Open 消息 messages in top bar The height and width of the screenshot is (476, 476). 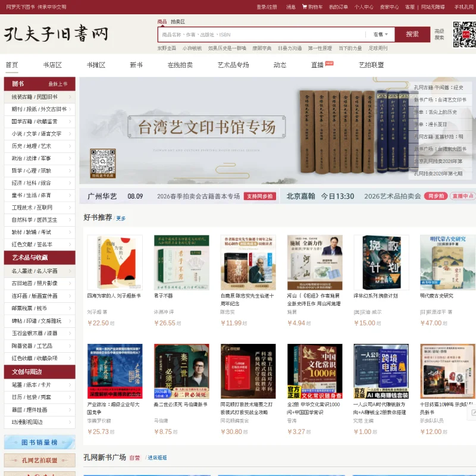(x=291, y=7)
